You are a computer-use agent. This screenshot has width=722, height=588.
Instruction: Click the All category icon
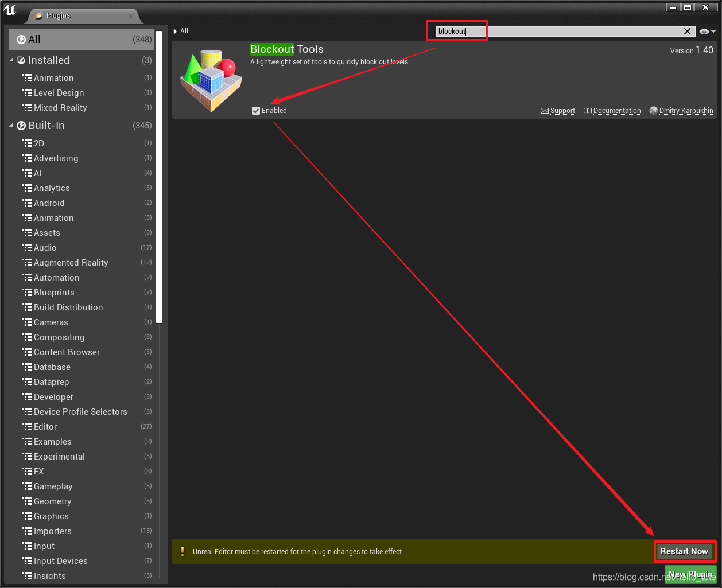21,40
